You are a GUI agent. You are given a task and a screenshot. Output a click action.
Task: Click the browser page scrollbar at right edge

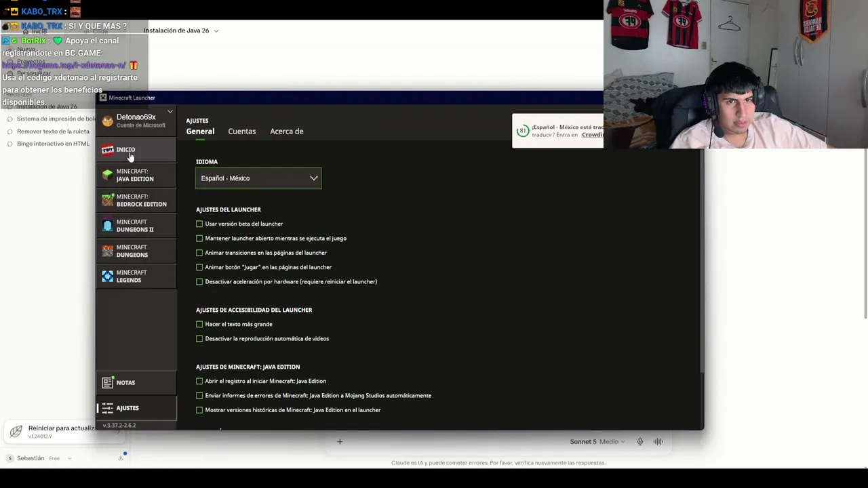pyautogui.click(x=865, y=234)
